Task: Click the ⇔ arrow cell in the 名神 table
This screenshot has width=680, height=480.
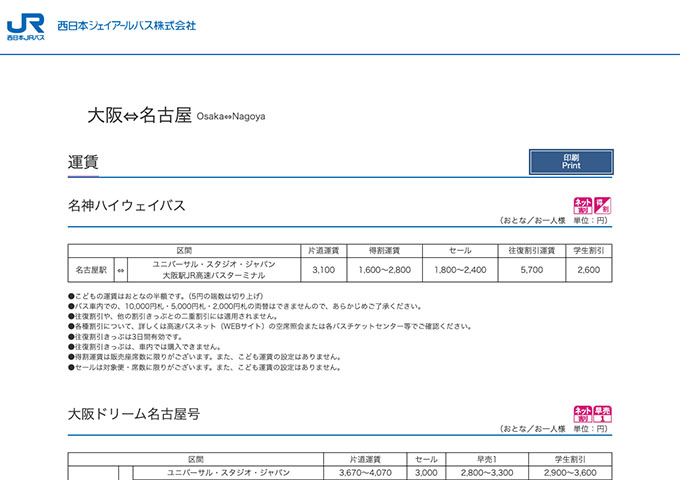Action: 121,270
